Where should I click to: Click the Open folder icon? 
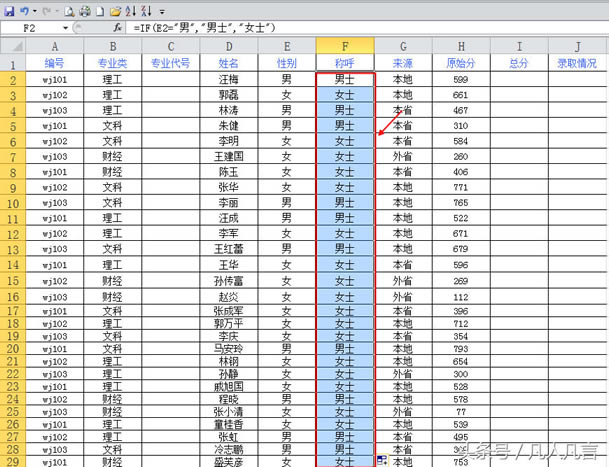116,10
